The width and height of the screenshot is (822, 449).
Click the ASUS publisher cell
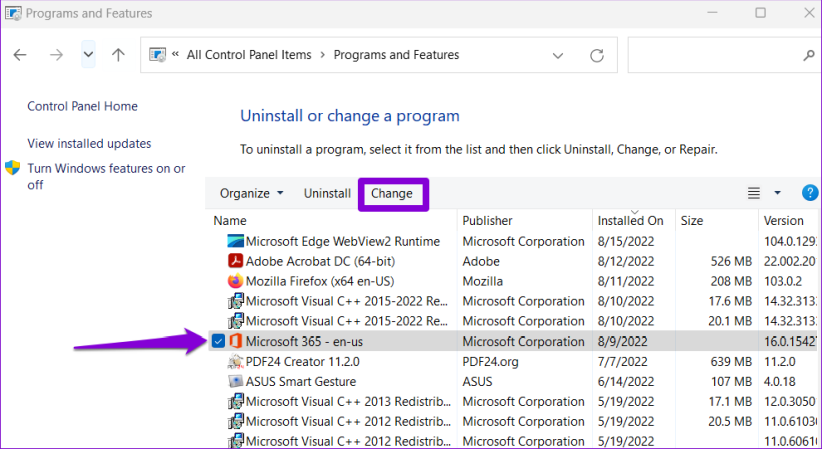477,381
